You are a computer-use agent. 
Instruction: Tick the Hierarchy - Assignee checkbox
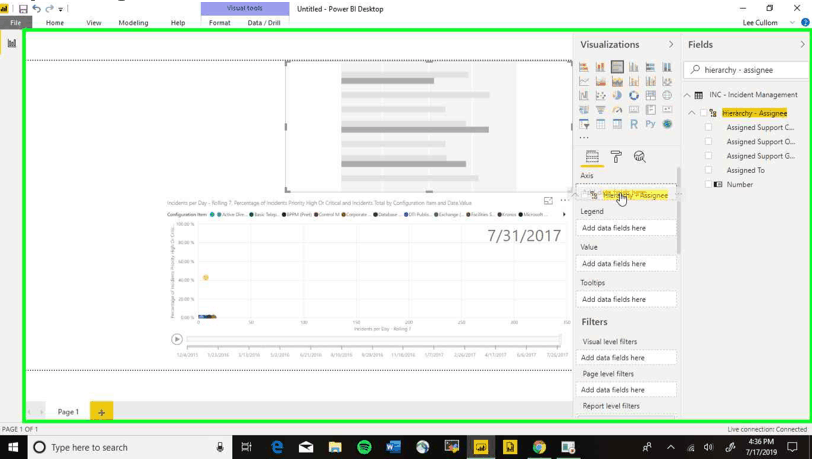tap(703, 113)
